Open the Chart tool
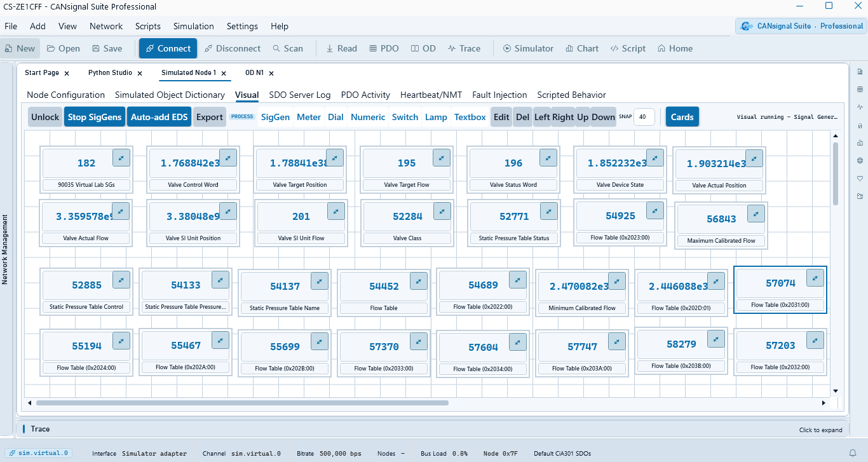This screenshot has height=462, width=868. pos(581,48)
